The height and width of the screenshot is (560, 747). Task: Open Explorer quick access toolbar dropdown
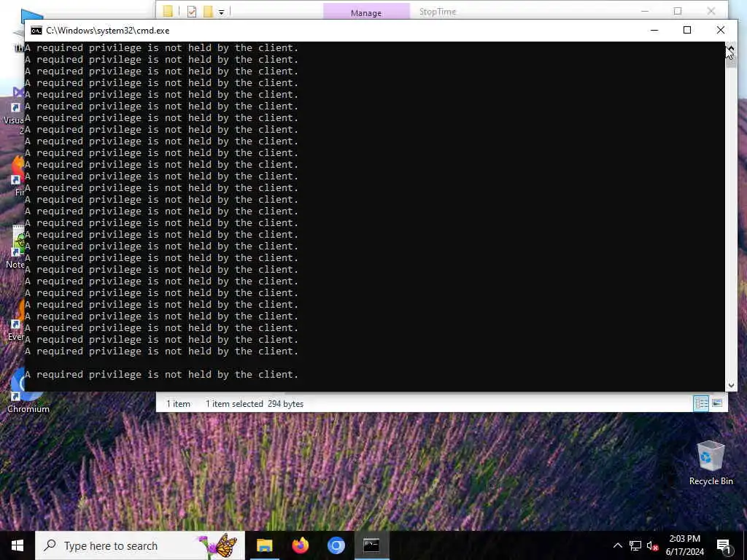pos(222,12)
